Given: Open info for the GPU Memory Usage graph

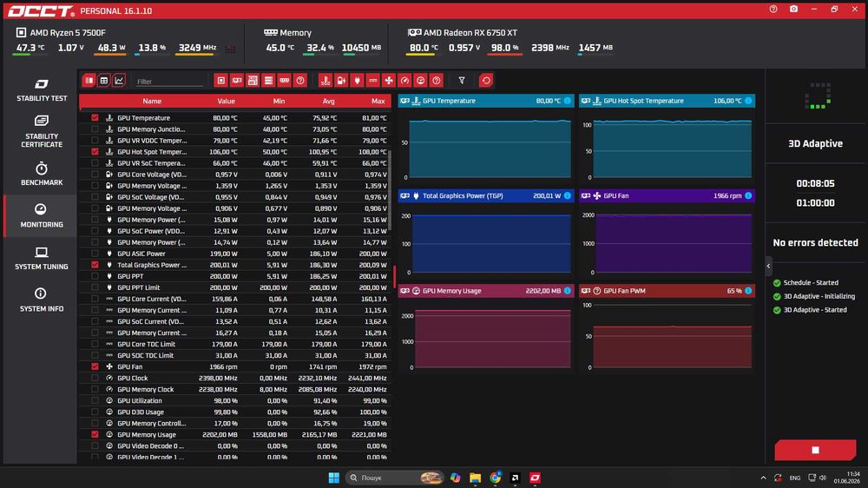Looking at the screenshot, I should pos(568,291).
